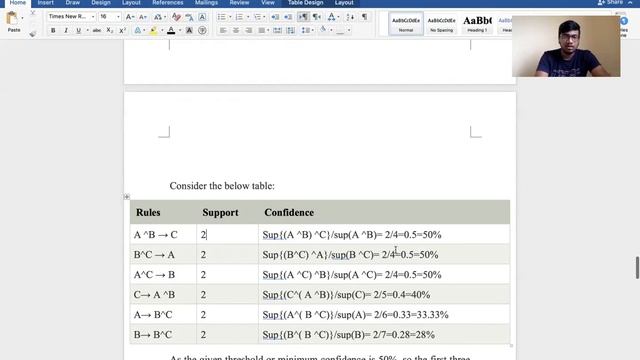Center align the text
This screenshot has height=360, width=640.
click(x=236, y=30)
